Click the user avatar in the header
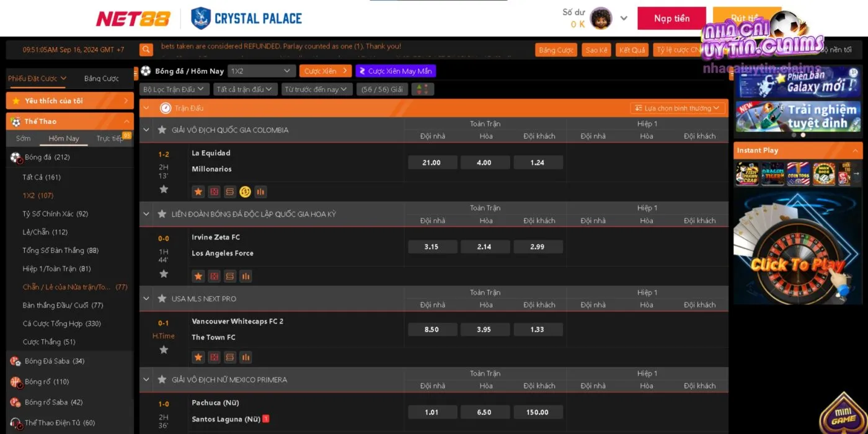 (x=601, y=19)
